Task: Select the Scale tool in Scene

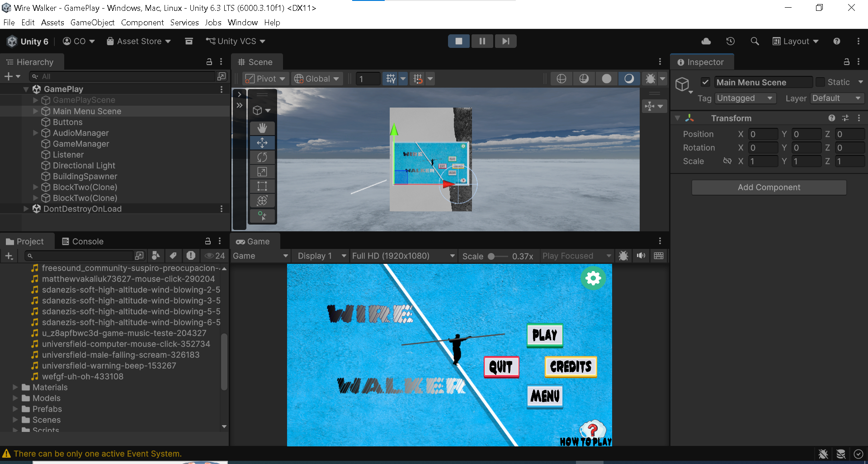Action: tap(262, 172)
